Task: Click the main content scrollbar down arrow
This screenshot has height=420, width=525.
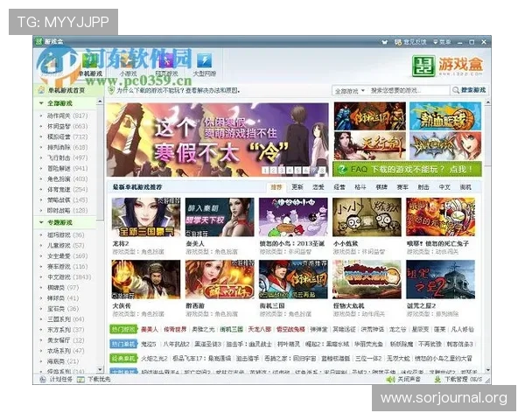Action: (488, 370)
